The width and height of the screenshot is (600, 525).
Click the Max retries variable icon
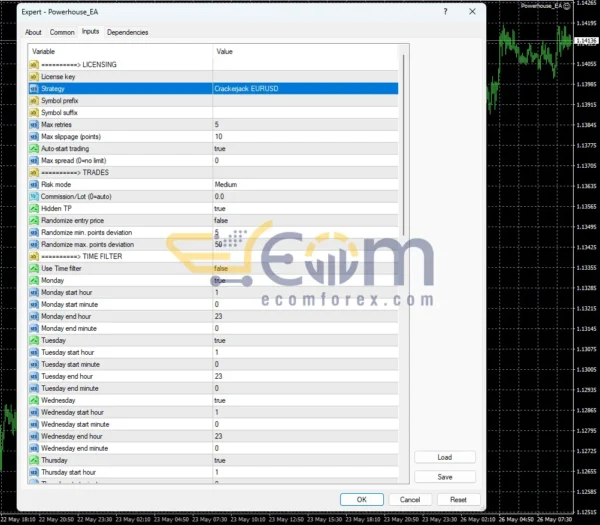(34, 124)
